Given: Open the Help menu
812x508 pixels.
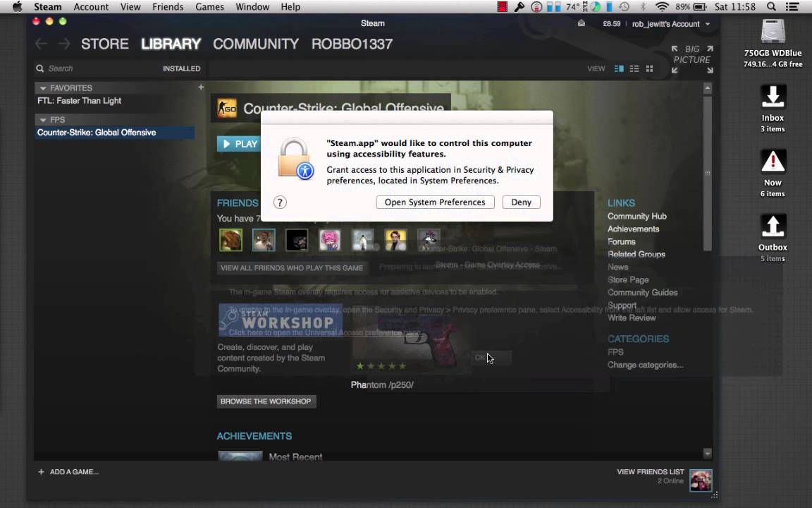Looking at the screenshot, I should (x=290, y=7).
